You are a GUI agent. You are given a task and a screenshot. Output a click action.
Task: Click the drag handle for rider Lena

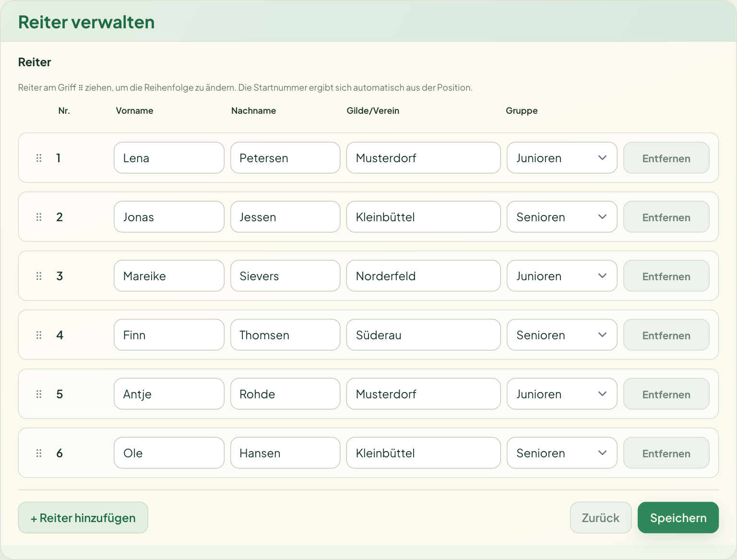coord(39,158)
